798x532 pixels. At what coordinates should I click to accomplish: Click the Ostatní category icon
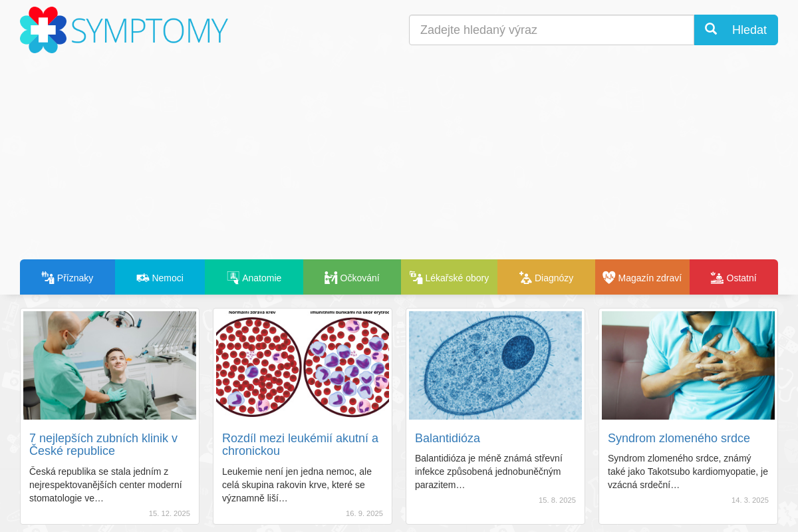tap(717, 277)
